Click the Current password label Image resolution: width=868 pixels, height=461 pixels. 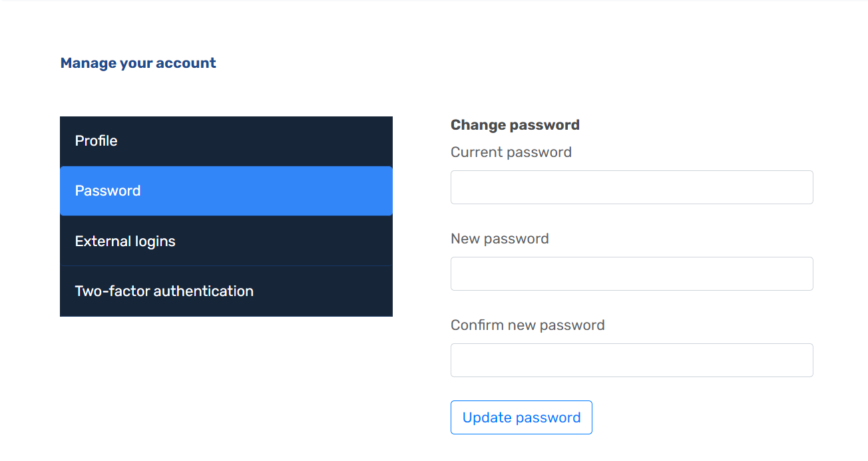(511, 152)
